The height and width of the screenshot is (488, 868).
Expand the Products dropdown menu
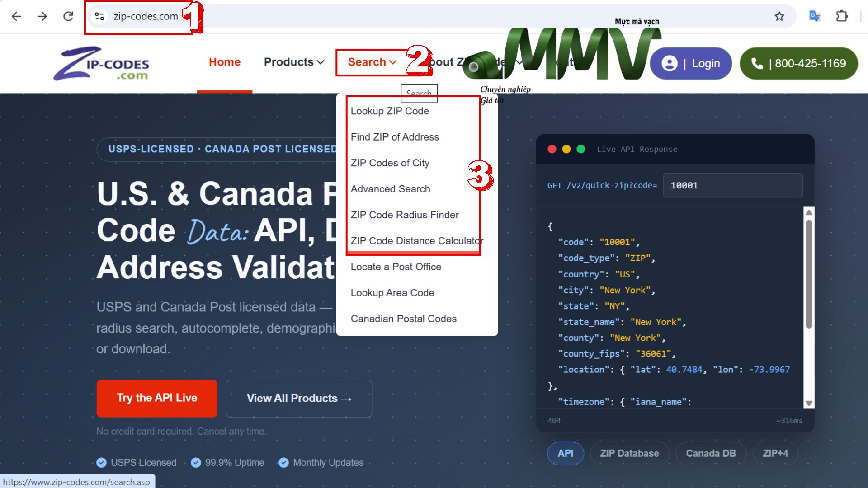(x=294, y=62)
